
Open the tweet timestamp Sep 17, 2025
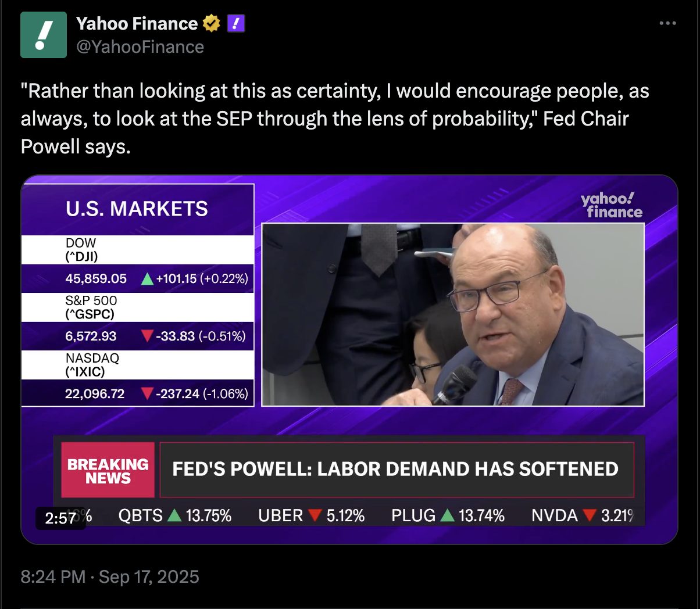tap(109, 576)
